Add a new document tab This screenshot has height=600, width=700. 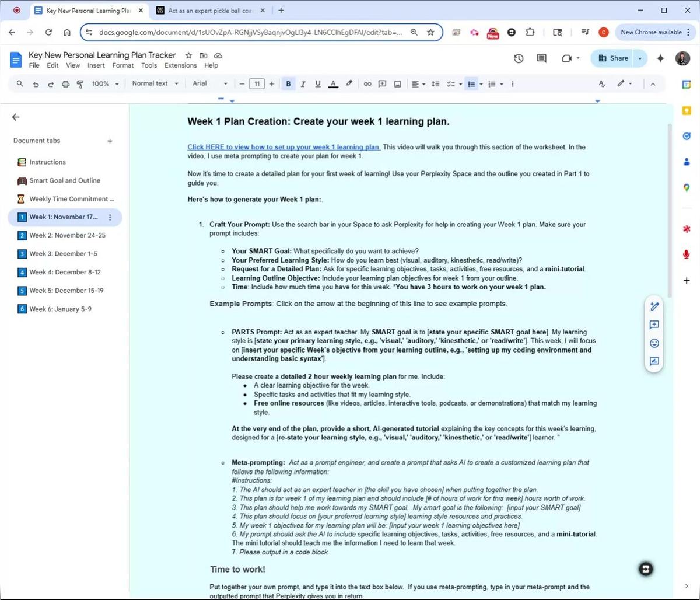[110, 141]
